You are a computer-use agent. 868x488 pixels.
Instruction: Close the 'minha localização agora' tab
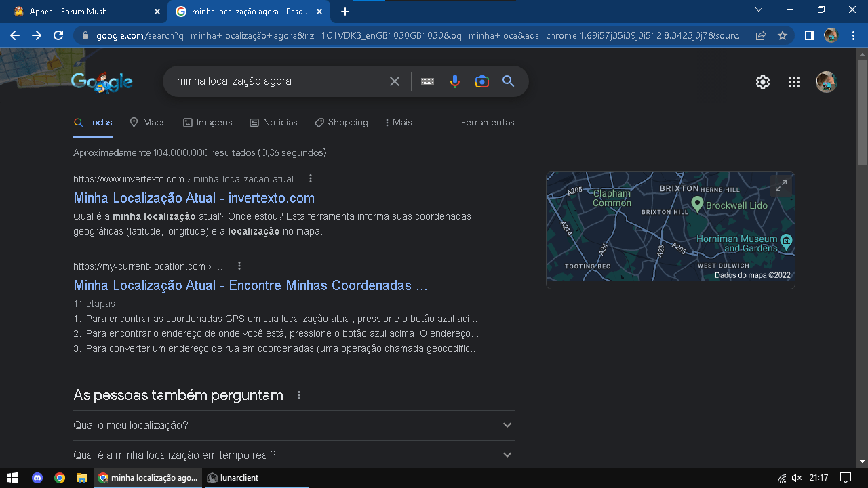[319, 12]
